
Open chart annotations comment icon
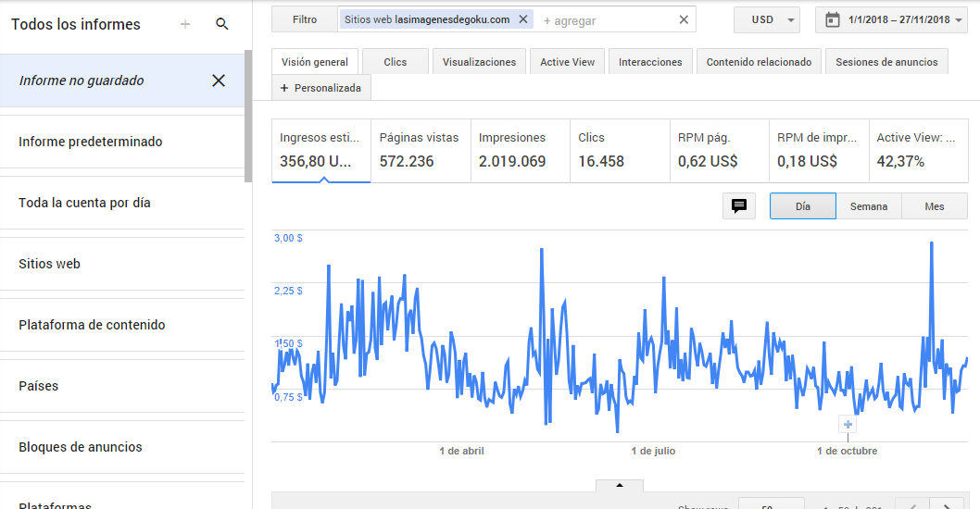coord(739,206)
